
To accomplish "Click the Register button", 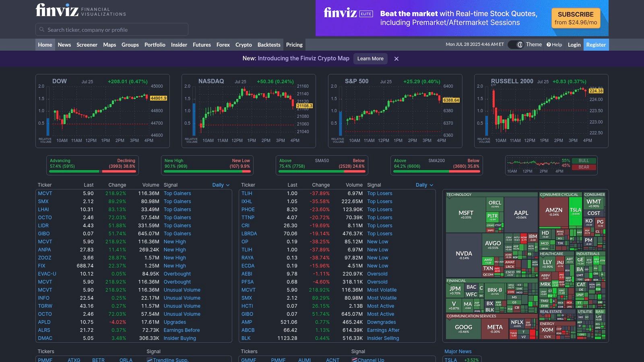I will [x=596, y=45].
